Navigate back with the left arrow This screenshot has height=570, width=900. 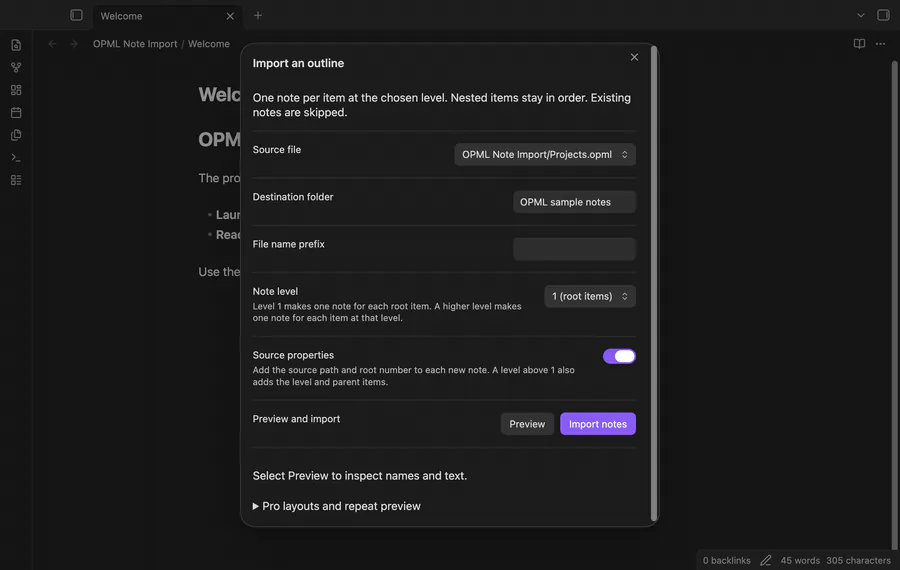[52, 44]
